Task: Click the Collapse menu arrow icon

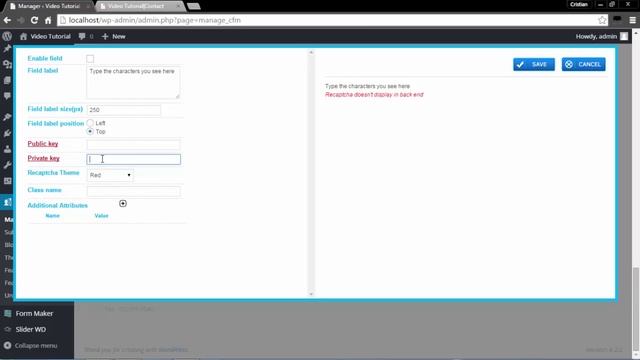Action: click(7, 346)
